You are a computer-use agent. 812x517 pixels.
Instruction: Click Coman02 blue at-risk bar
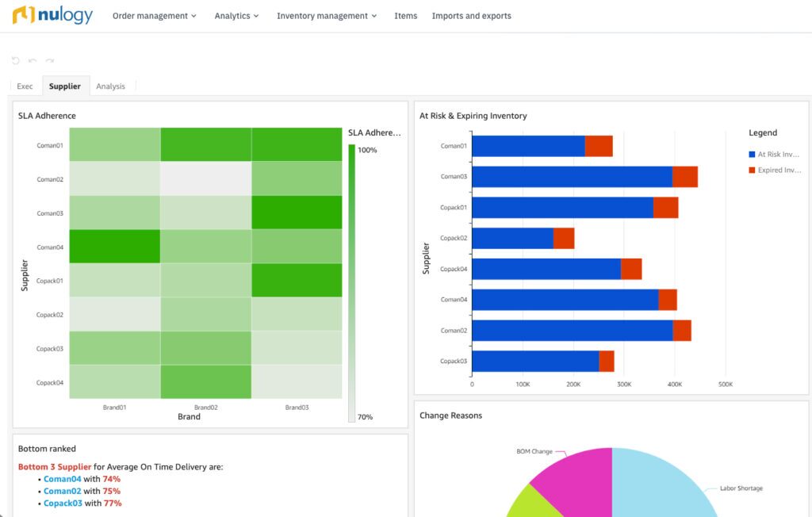click(x=573, y=331)
